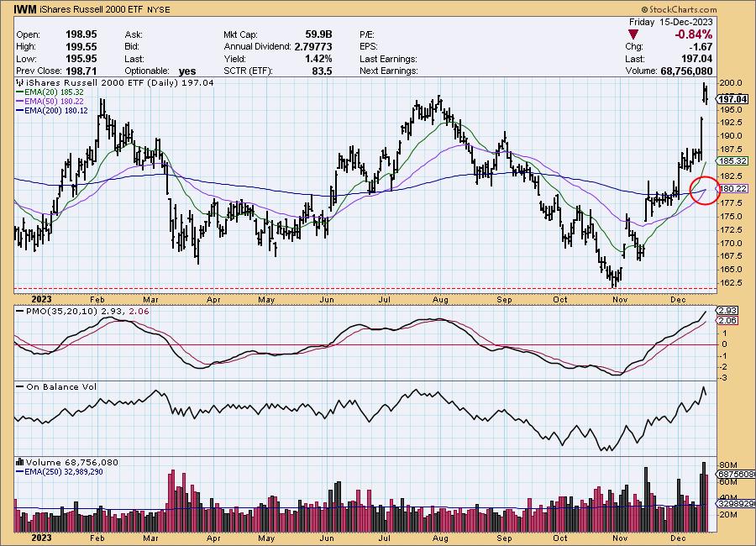Click the Mkt Cap value 59.9B
The height and width of the screenshot is (546, 756).
point(318,34)
